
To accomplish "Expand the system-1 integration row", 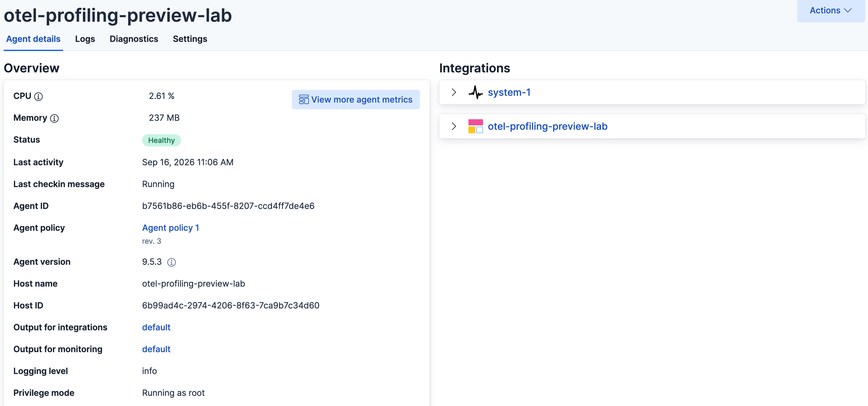I will 454,92.
